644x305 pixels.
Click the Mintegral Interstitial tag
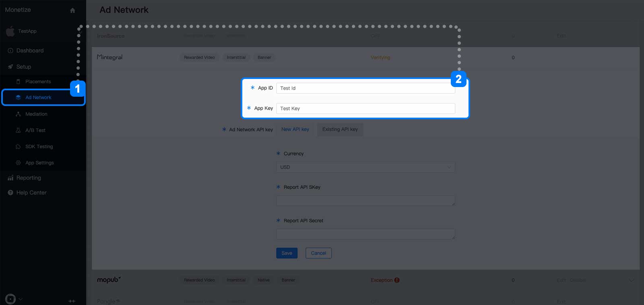click(236, 58)
